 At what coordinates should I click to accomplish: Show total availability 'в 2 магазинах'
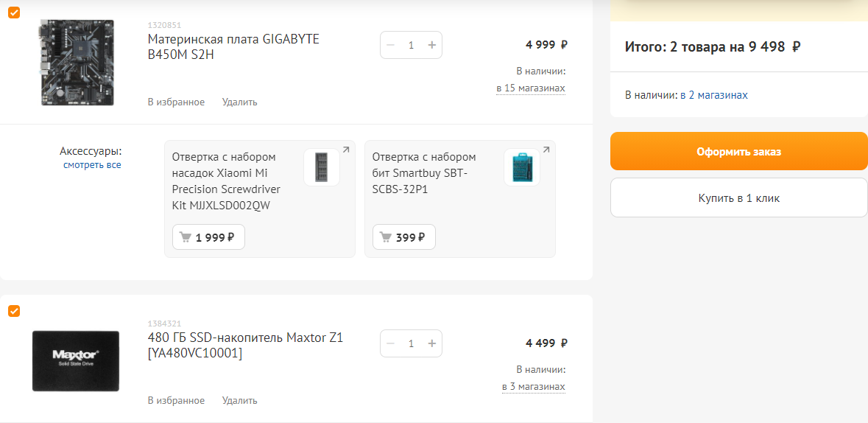click(713, 95)
